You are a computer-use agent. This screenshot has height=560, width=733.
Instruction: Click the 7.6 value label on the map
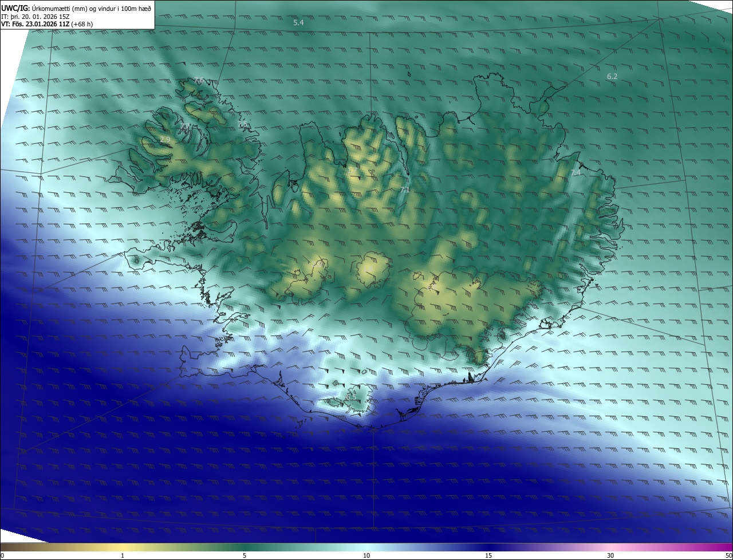click(x=198, y=81)
